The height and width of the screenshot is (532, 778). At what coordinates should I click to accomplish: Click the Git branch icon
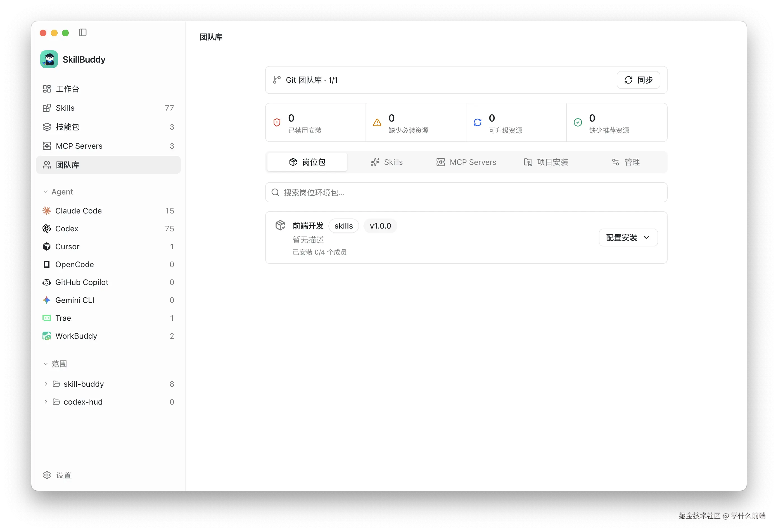[x=277, y=80]
